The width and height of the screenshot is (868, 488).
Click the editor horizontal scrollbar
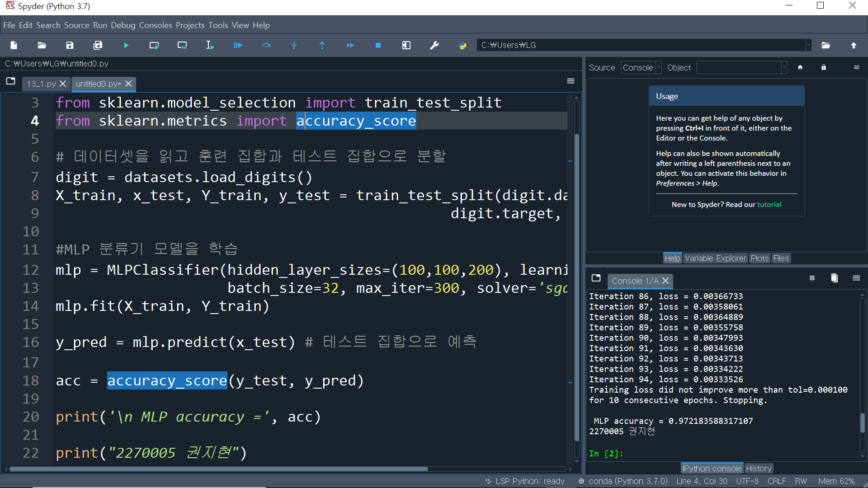click(218, 469)
